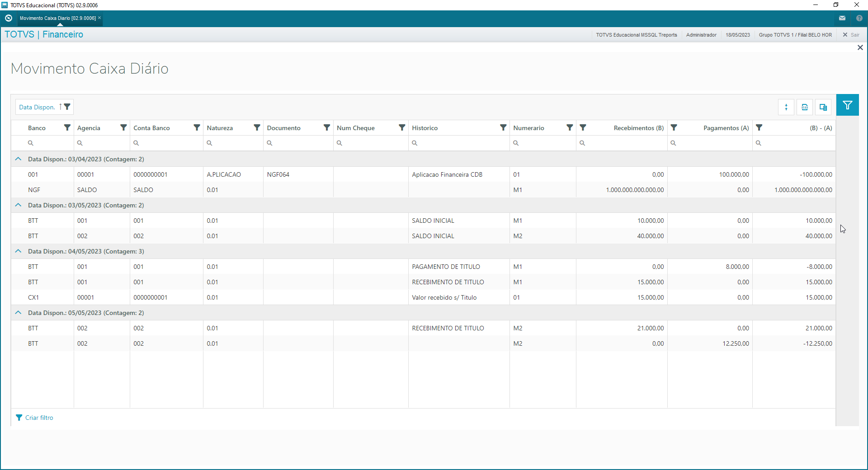Focus the Documento search filter field
This screenshot has width=868, height=470.
tap(298, 143)
